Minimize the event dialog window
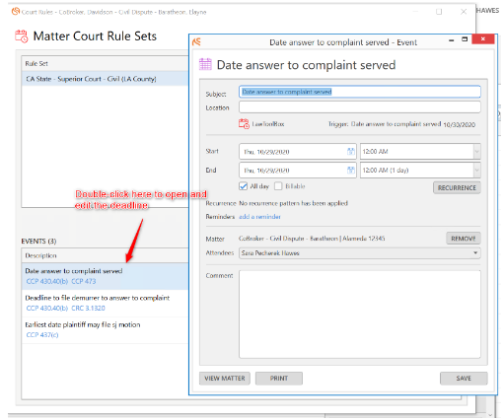Viewport: 504px width, 420px height. point(451,40)
